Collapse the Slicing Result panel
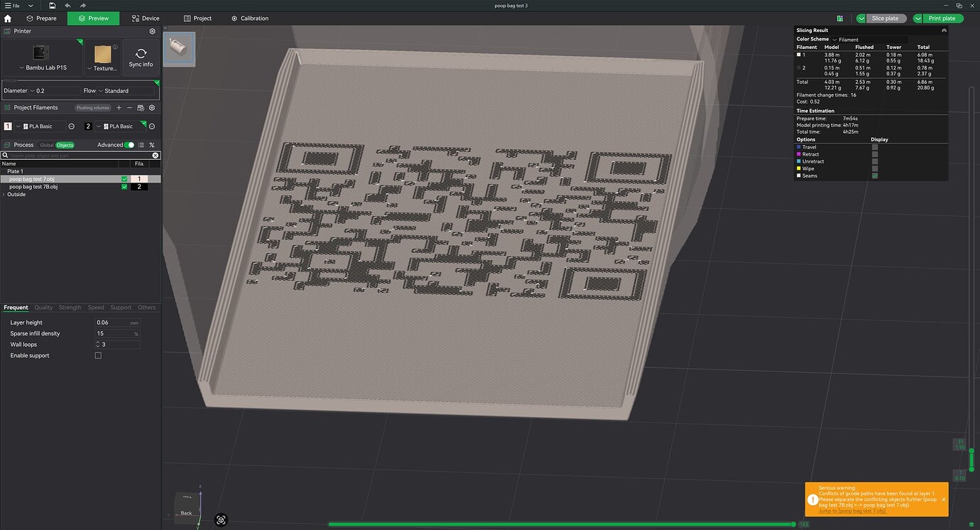Viewport: 980px width, 530px height. (x=944, y=31)
